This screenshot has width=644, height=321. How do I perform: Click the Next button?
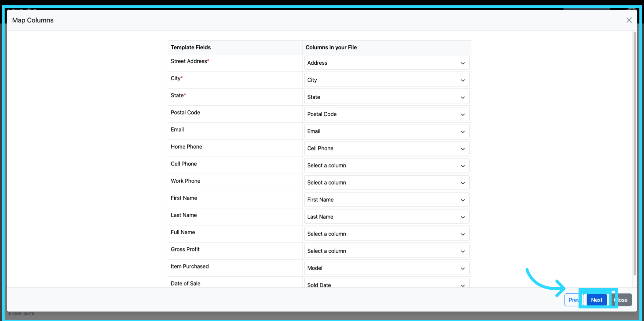tap(596, 300)
